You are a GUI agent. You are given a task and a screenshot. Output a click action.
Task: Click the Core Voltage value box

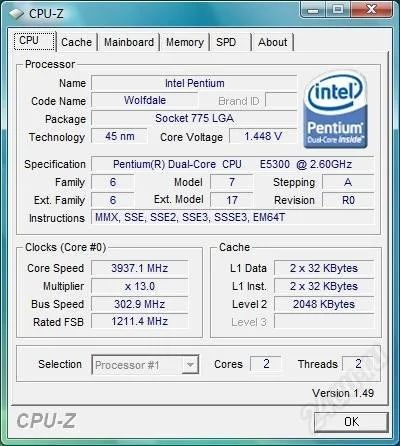pyautogui.click(x=263, y=136)
